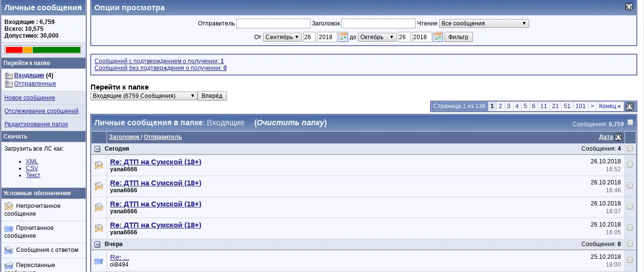Collapse the Вчера message group
The height and width of the screenshot is (272, 644).
point(97,244)
